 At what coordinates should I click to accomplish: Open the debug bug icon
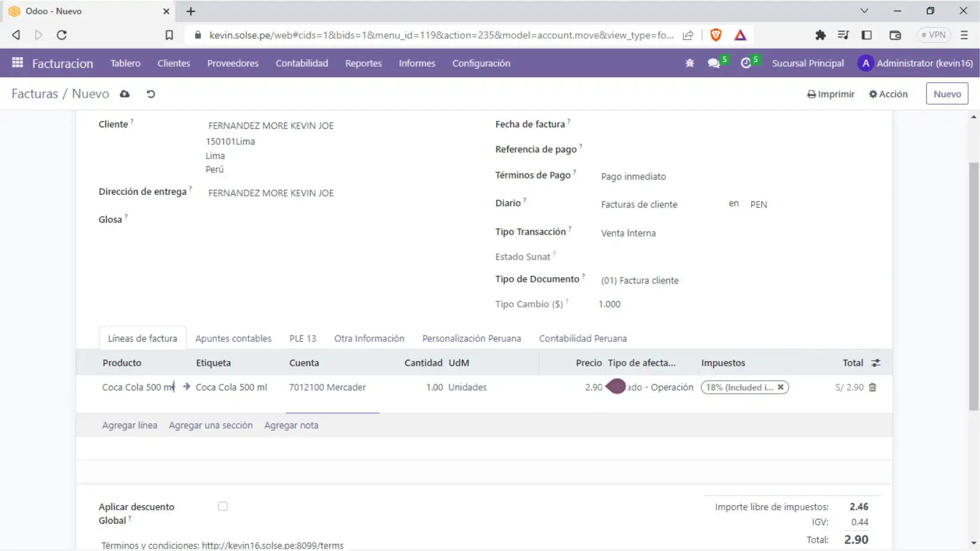pos(690,63)
